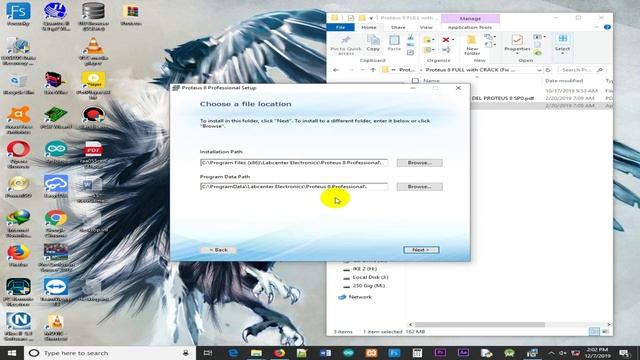Refresh the Explorer folder view
The height and width of the screenshot is (360, 640).
click(548, 70)
